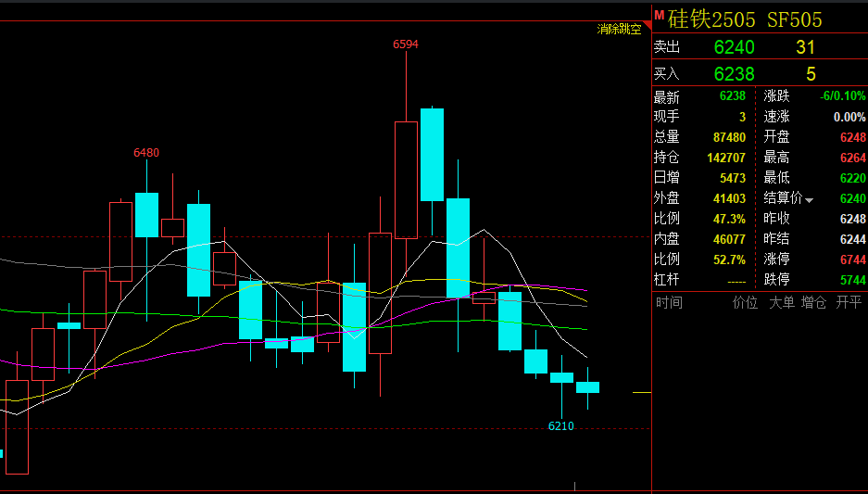Click the 增仓 column header
The height and width of the screenshot is (494, 868).
[x=813, y=302]
